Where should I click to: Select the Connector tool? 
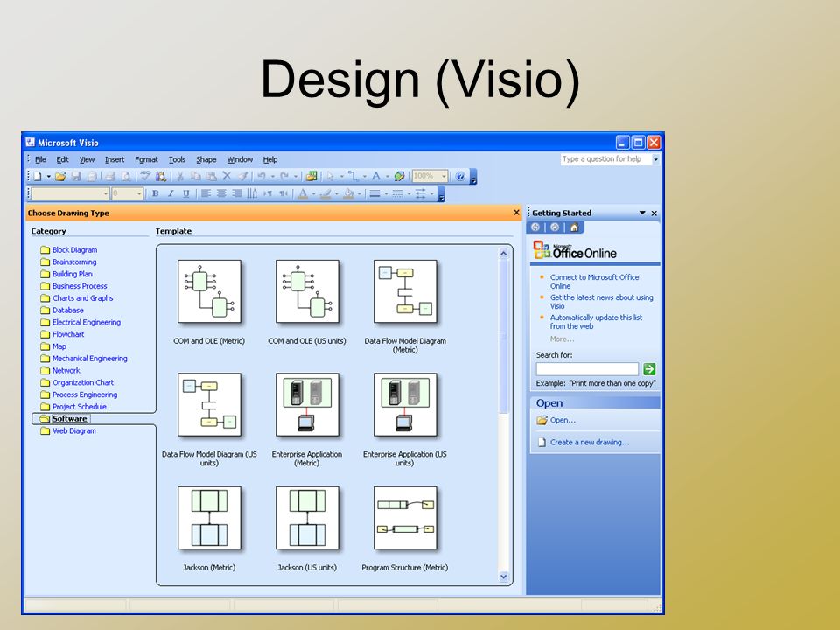(x=353, y=176)
